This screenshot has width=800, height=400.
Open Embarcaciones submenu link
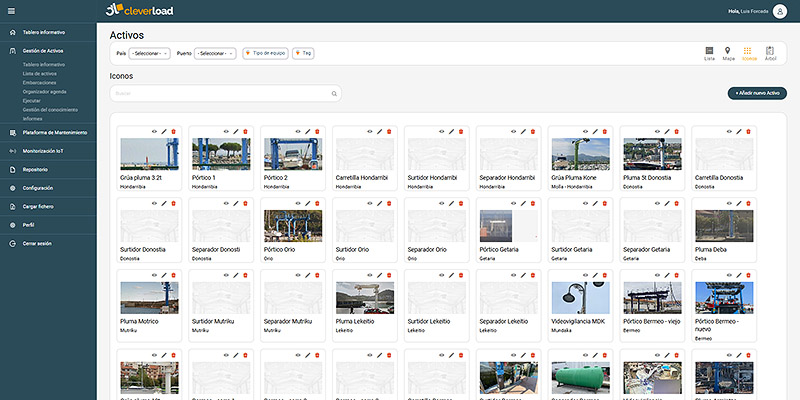point(39,83)
